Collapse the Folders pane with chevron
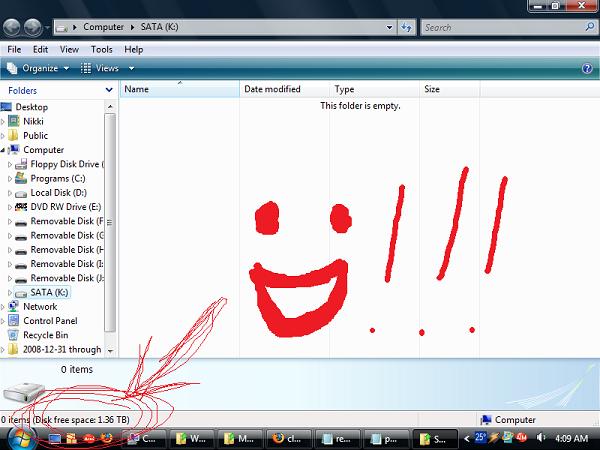This screenshot has height=450, width=600. pyautogui.click(x=108, y=89)
